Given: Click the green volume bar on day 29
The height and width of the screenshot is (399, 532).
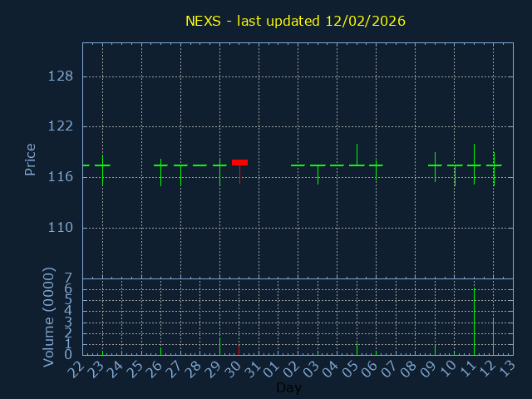Looking at the screenshot, I should tap(219, 346).
